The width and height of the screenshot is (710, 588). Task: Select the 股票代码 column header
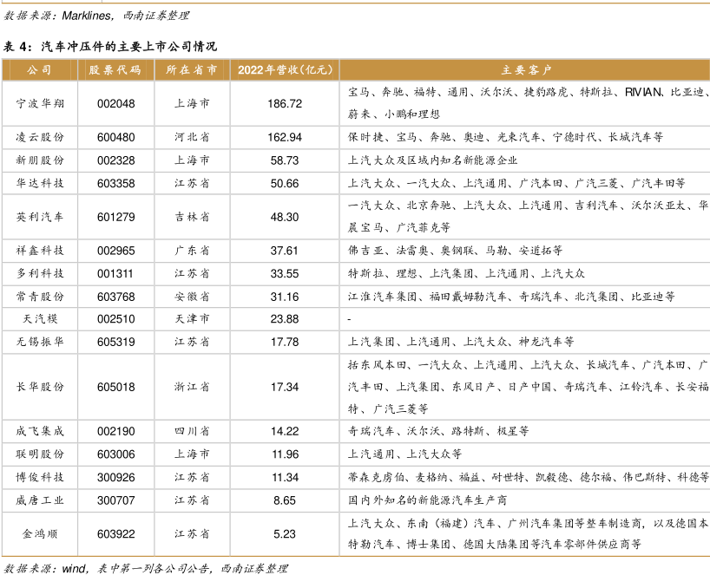tap(115, 69)
